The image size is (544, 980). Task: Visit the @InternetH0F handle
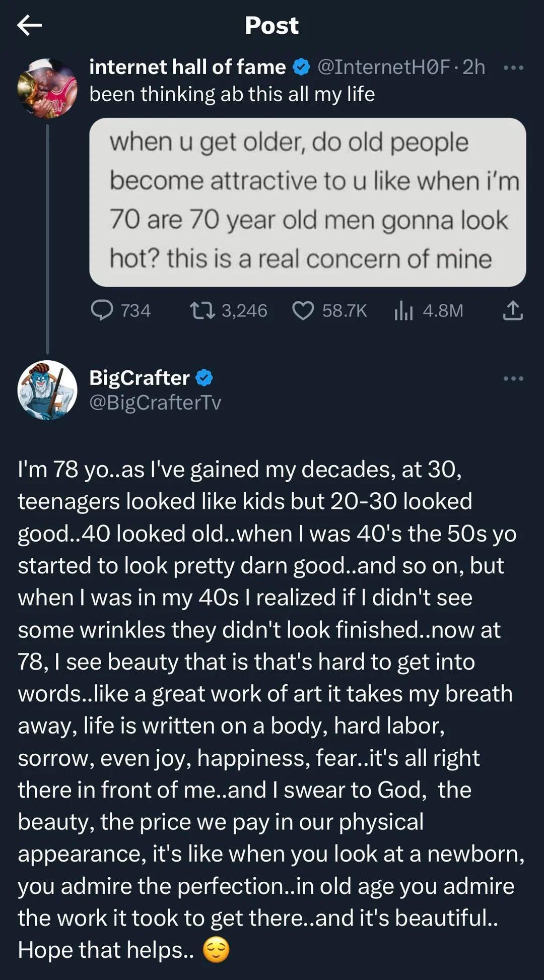click(x=383, y=67)
